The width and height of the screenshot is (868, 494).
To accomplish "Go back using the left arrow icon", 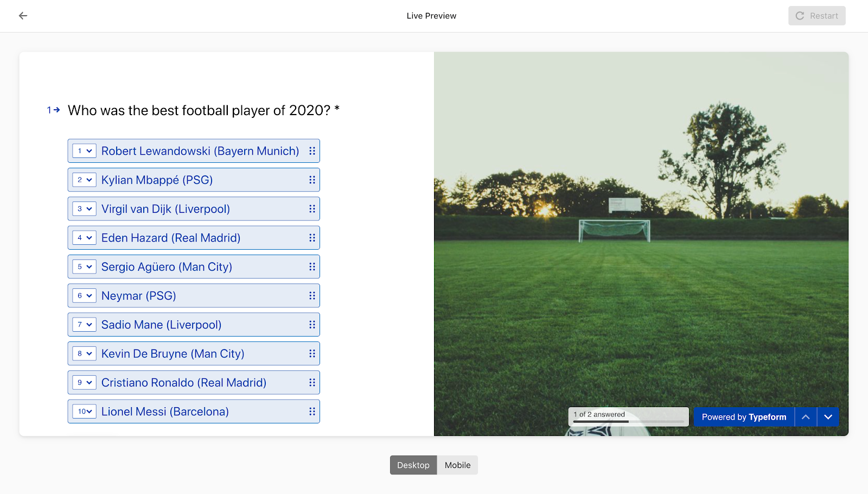I will point(23,16).
